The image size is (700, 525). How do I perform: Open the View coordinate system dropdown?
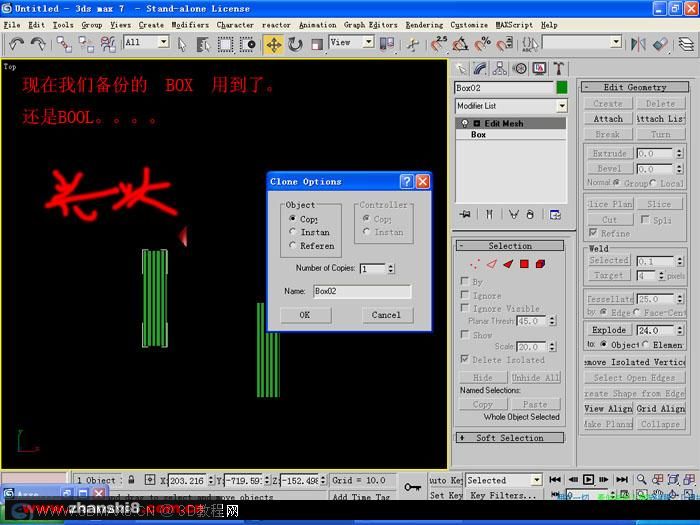(x=351, y=42)
